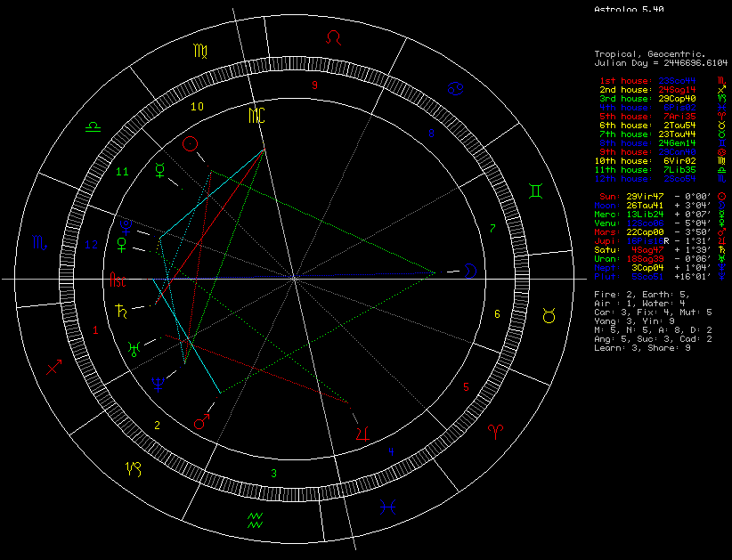Image resolution: width=732 pixels, height=560 pixels.
Task: Click the house 10 number in the wheel
Action: click(198, 106)
